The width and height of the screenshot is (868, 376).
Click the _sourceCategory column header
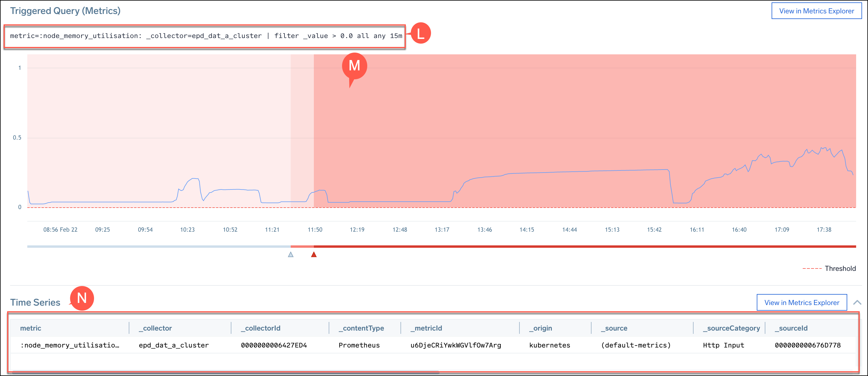pos(731,328)
